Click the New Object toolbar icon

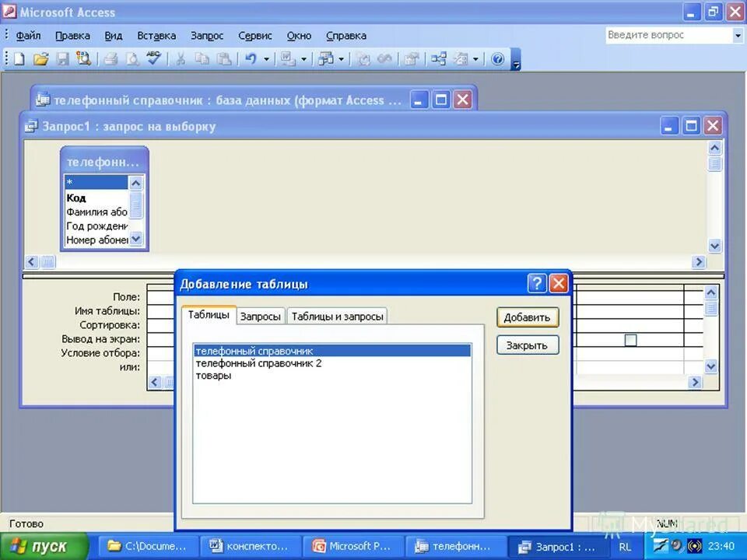point(461,59)
